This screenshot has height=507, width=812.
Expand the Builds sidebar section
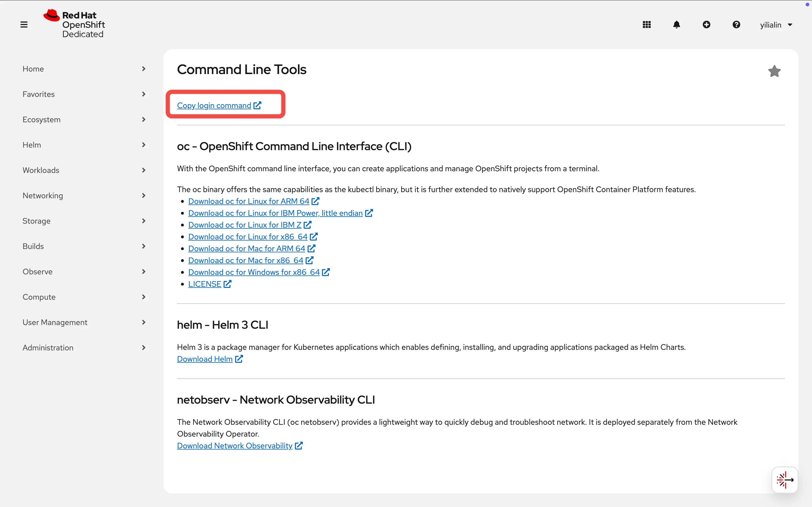pyautogui.click(x=33, y=246)
